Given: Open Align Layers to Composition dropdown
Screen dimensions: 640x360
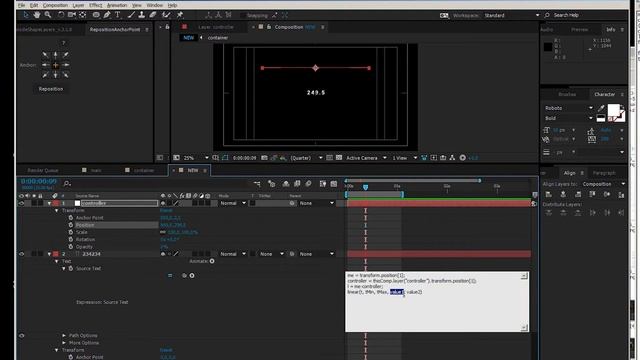Looking at the screenshot, I should 604,184.
